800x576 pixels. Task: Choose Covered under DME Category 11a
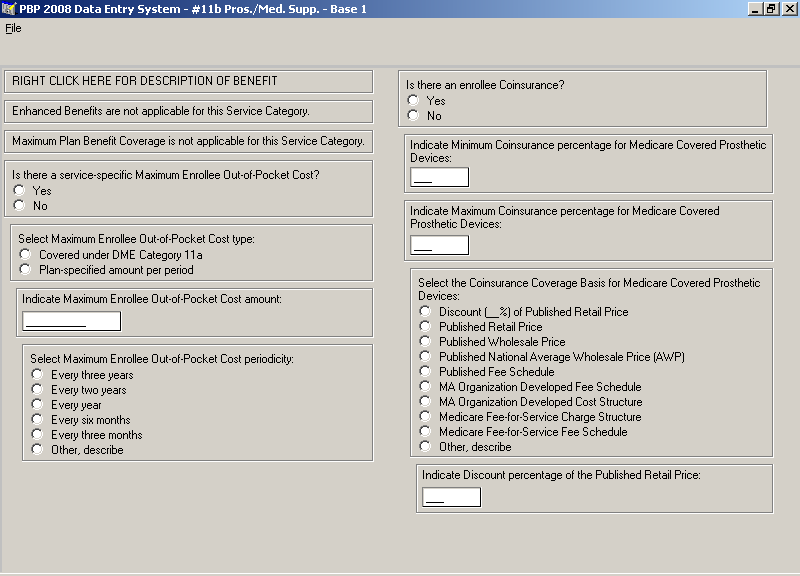tap(26, 255)
